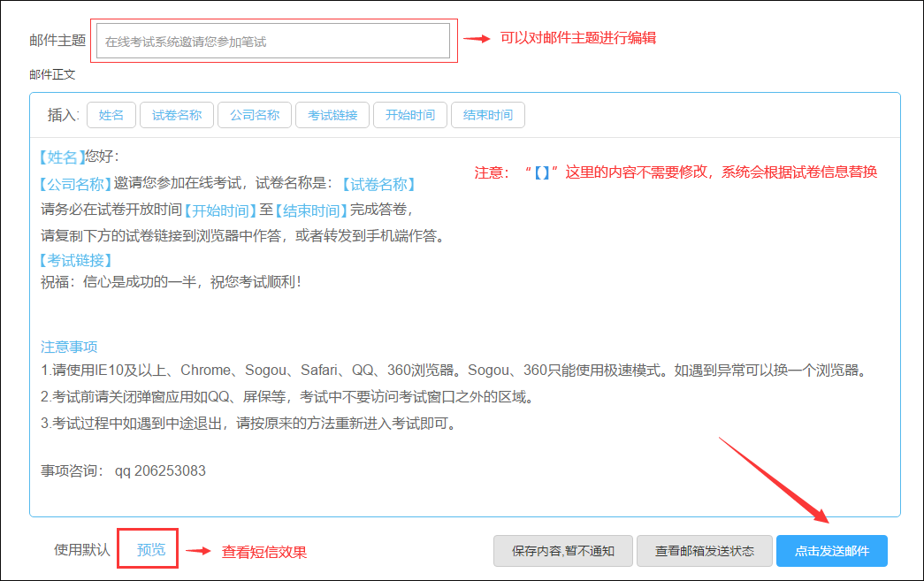Click the email subject input field

pos(272,42)
